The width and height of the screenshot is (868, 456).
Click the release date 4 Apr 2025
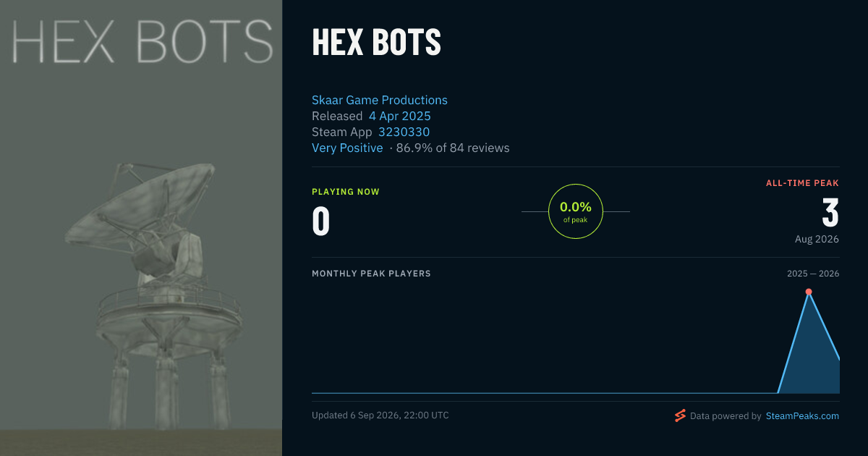coord(400,116)
